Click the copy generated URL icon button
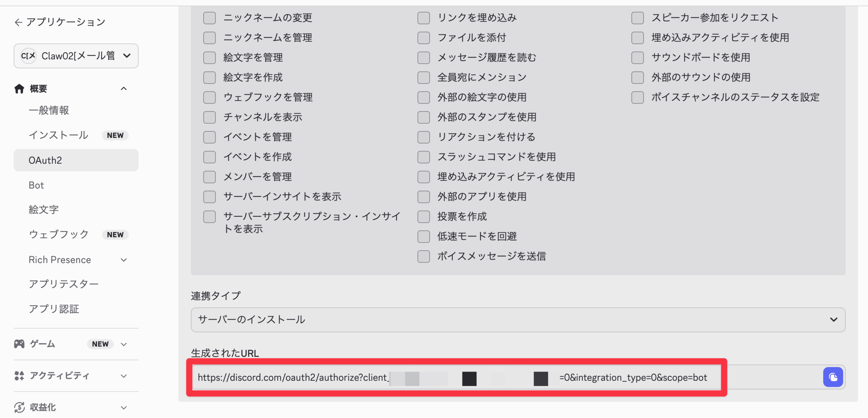This screenshot has height=418, width=868. point(833,377)
